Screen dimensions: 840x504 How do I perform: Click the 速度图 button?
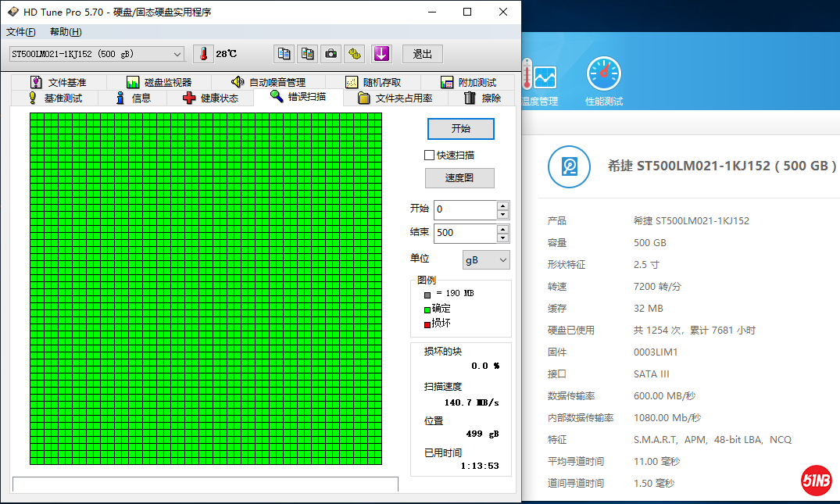(459, 178)
